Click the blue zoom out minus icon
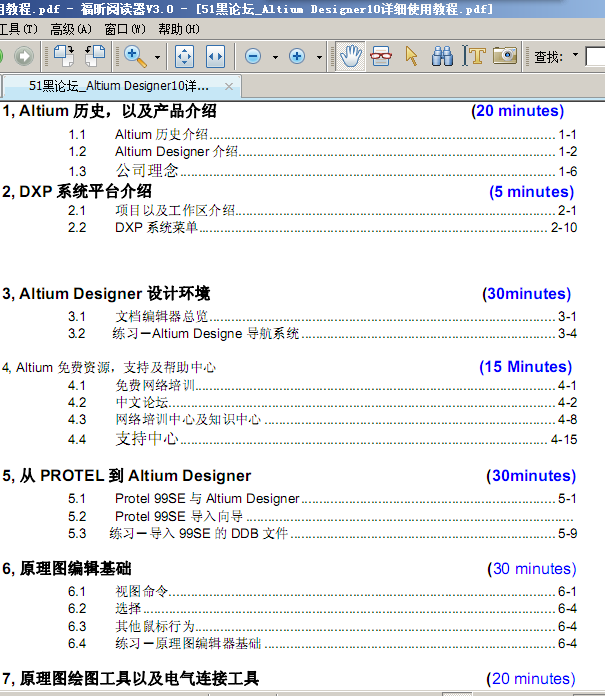 click(253, 56)
